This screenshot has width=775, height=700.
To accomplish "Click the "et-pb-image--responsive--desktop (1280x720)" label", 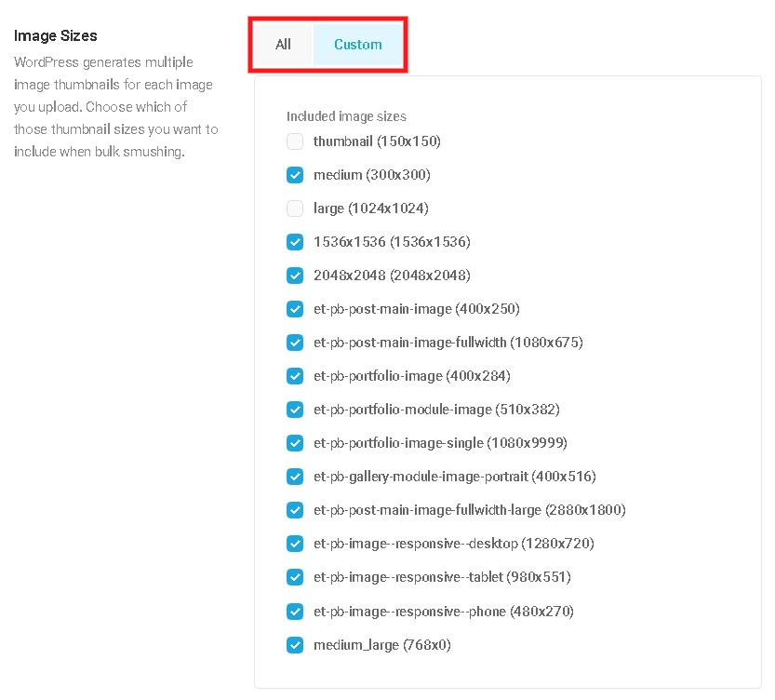I will 454,544.
